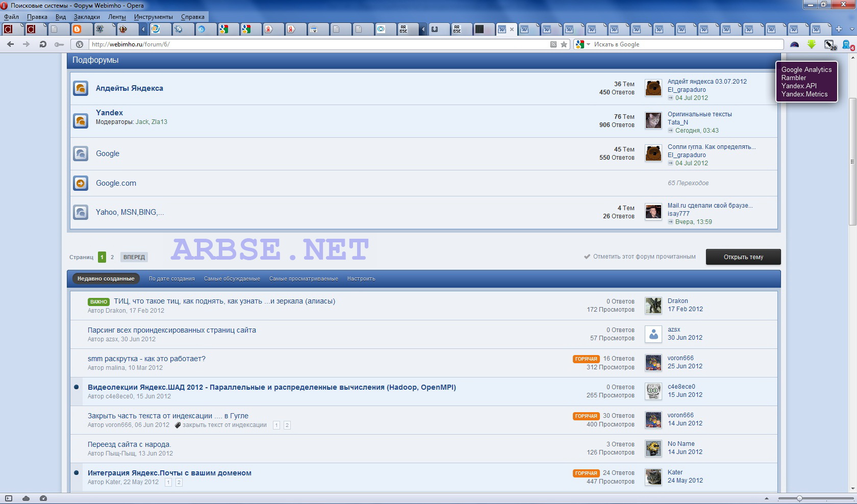Add a new browser tab
The width and height of the screenshot is (857, 504).
(x=839, y=29)
